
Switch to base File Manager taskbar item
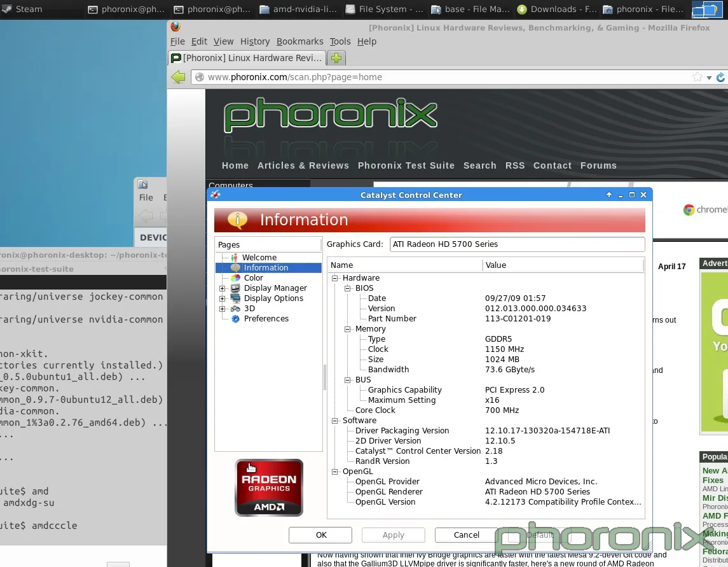(470, 10)
